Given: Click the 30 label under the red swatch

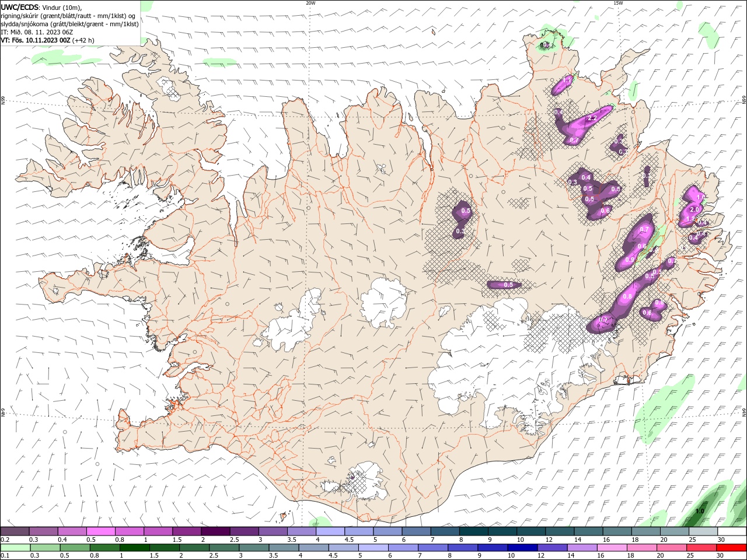Looking at the screenshot, I should [x=721, y=556].
